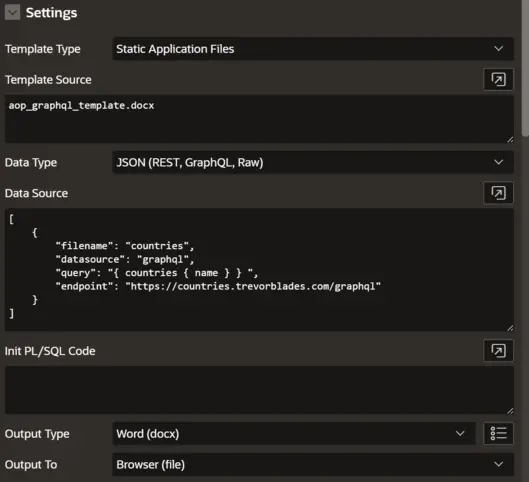Open the Template Type dropdown
The image size is (529, 482).
pyautogui.click(x=313, y=49)
